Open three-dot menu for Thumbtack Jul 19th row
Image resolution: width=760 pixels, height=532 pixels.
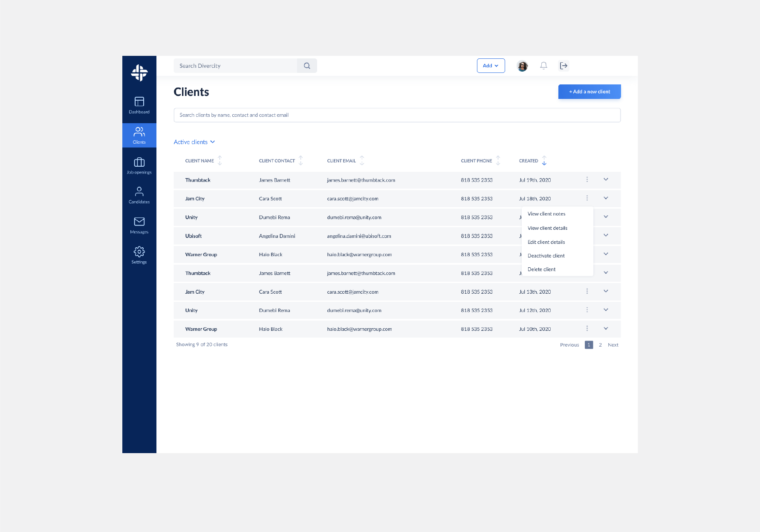coord(587,179)
